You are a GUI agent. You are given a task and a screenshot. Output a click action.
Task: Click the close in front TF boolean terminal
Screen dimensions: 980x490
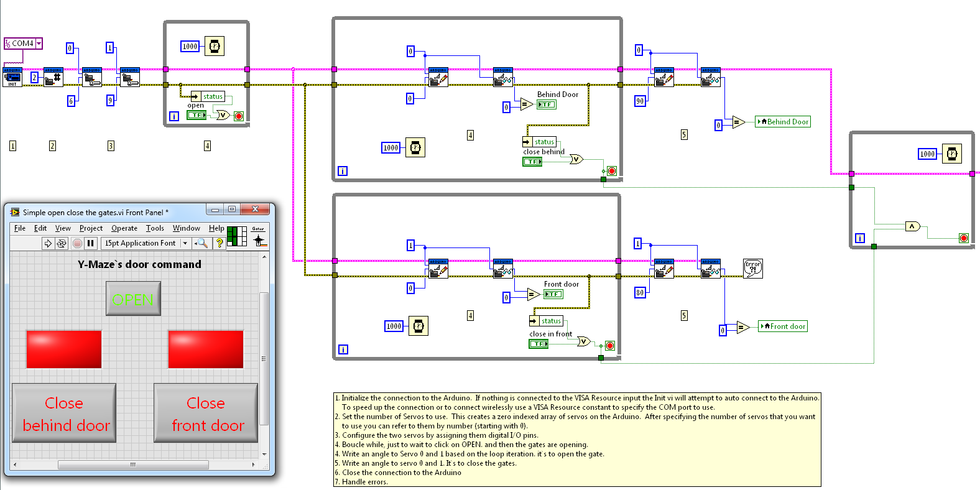click(539, 344)
